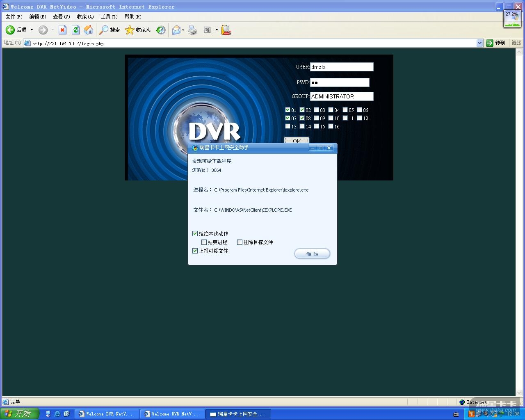Image resolution: width=525 pixels, height=420 pixels.
Task: Click the Internet zone globe icon in status bar
Action: point(462,402)
